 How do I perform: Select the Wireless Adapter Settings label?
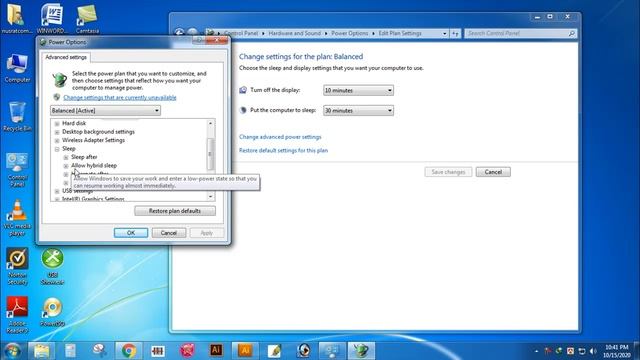pos(93,140)
